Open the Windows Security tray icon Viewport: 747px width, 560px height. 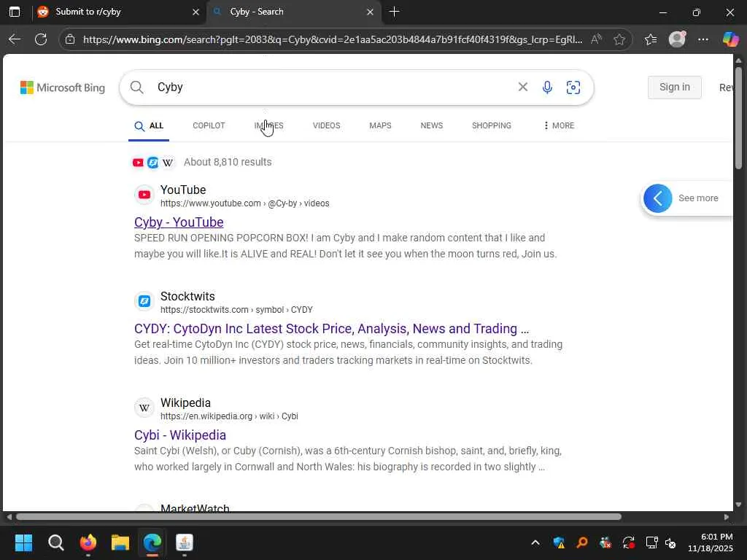pos(559,542)
